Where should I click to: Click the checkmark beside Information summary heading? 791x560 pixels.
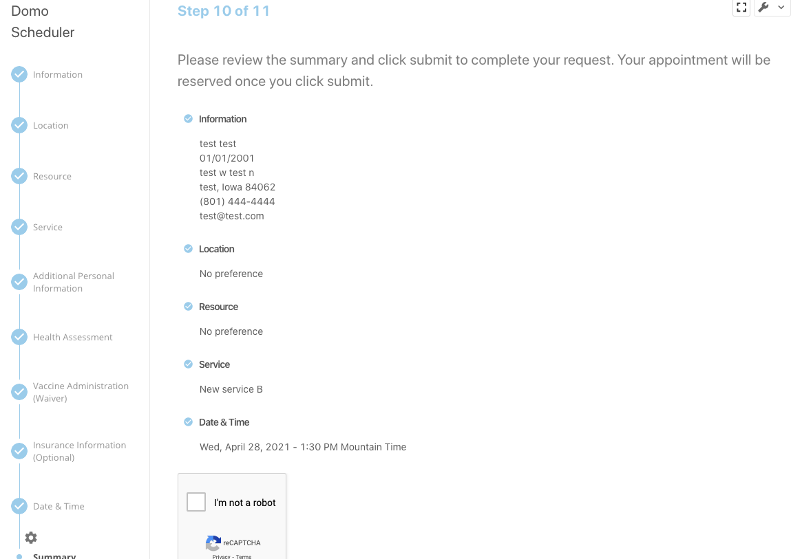[x=188, y=119]
